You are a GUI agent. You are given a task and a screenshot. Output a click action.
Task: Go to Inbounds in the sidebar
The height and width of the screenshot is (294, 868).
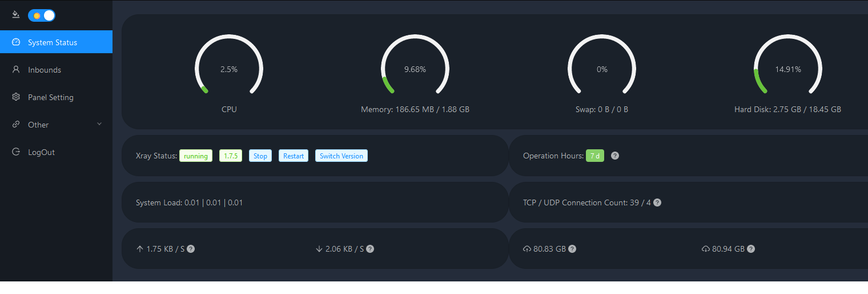point(45,70)
